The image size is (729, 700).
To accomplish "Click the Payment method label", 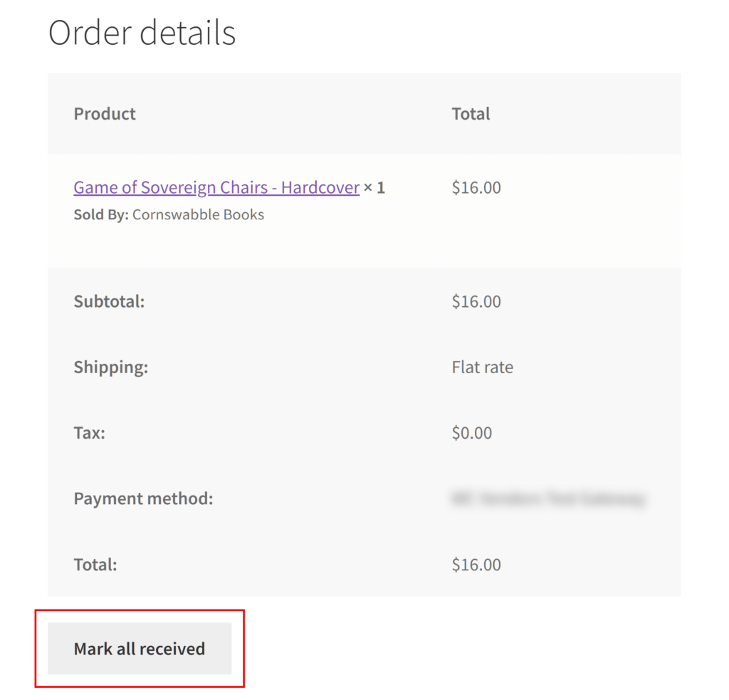I will point(143,498).
